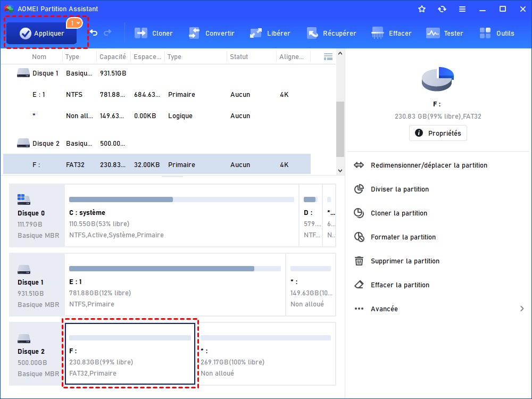
Task: Click the refresh icon in title bar
Action: point(442,9)
